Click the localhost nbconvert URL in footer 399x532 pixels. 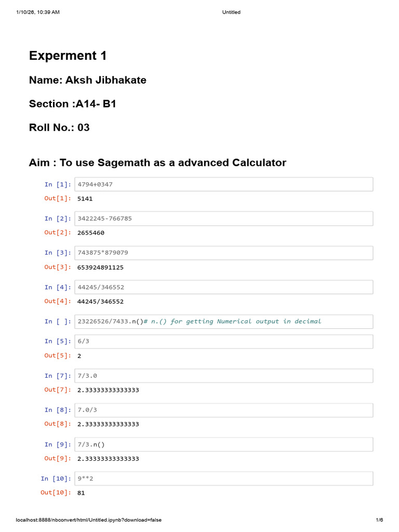[88, 520]
